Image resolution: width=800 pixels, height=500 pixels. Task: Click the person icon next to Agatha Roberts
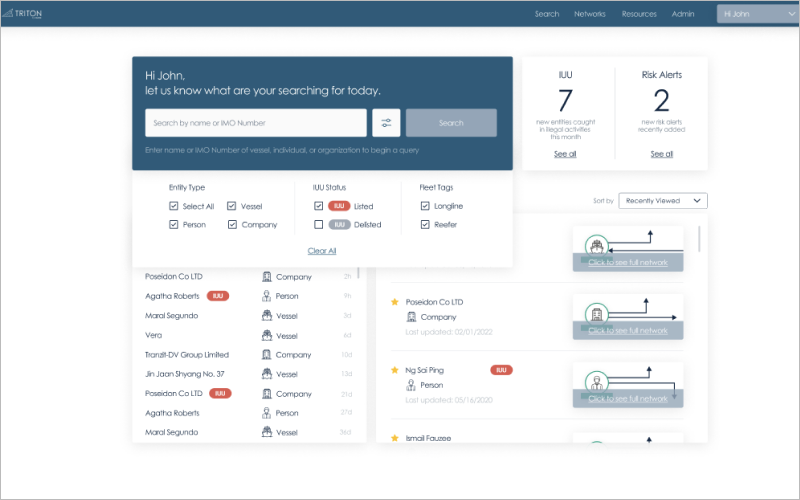267,296
